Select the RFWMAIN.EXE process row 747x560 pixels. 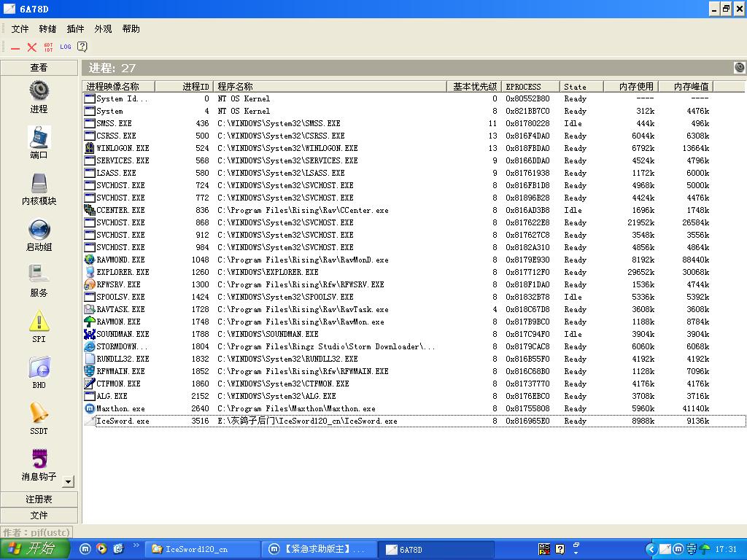coord(414,371)
